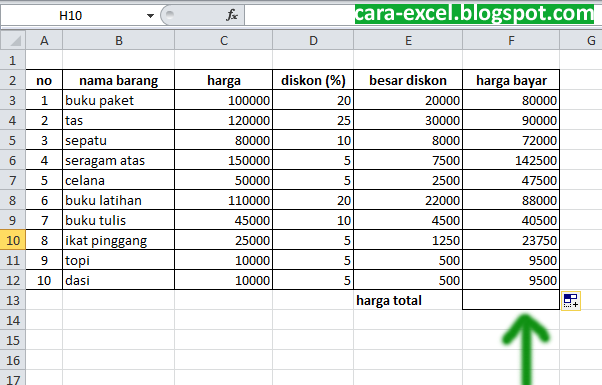
Task: Select column G header
Action: (x=581, y=40)
